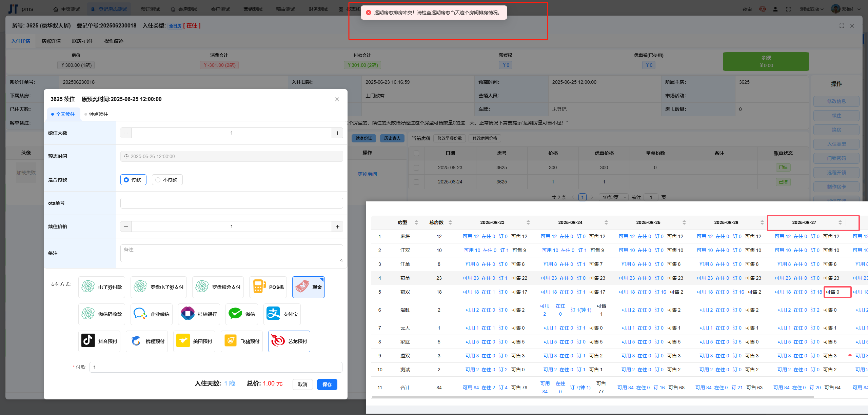Click the ota单号 input field
The width and height of the screenshot is (868, 415).
click(232, 203)
